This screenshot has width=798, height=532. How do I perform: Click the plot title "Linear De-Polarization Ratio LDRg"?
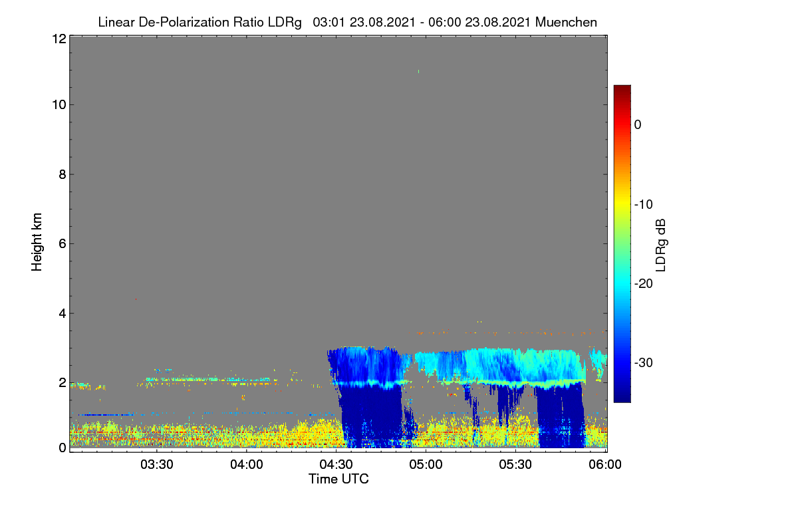[200, 22]
